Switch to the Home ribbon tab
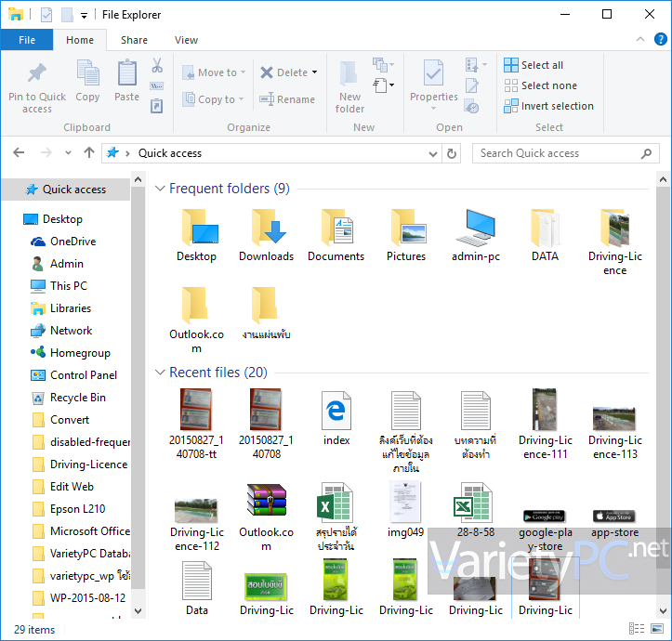Image resolution: width=672 pixels, height=641 pixels. 80,40
